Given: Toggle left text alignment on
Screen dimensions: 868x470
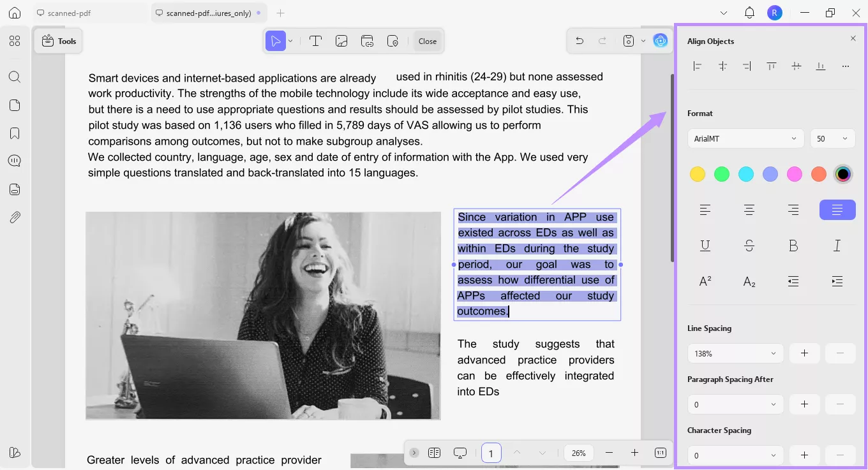Looking at the screenshot, I should coord(705,209).
